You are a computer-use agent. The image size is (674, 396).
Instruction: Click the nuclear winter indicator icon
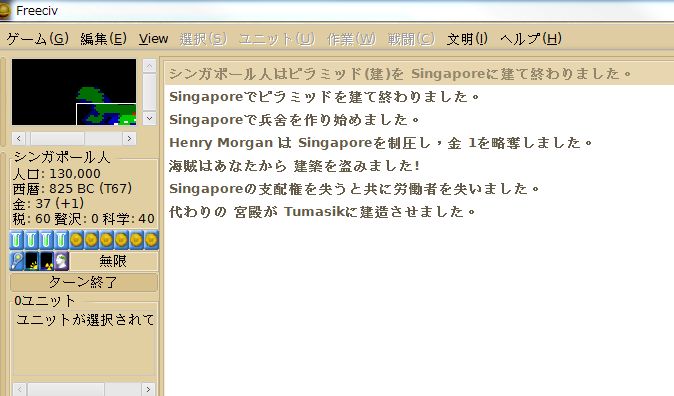point(47,261)
